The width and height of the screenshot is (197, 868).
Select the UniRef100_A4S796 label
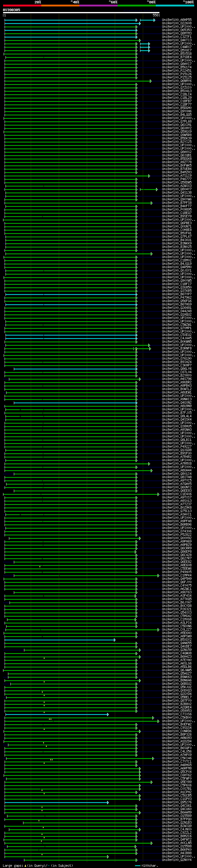(177, 379)
